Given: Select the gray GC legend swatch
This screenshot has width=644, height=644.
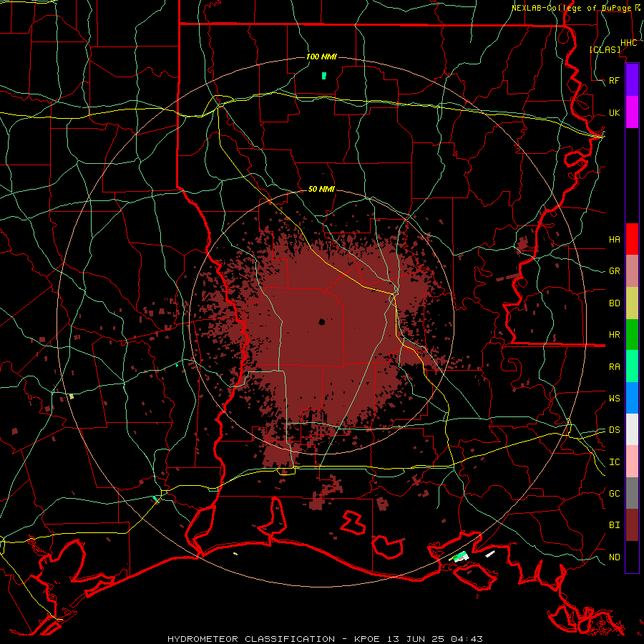Looking at the screenshot, I should (632, 493).
